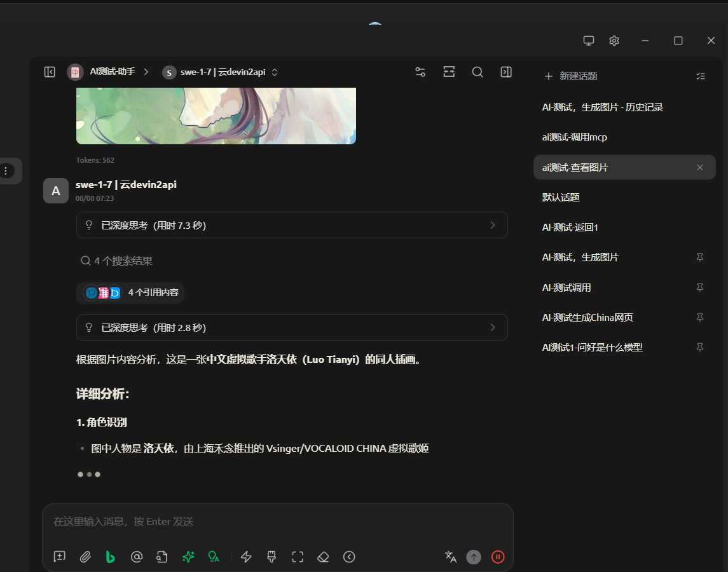Delete the ai测试-查看图片 topic
Screen dimensions: 728x572
click(699, 167)
